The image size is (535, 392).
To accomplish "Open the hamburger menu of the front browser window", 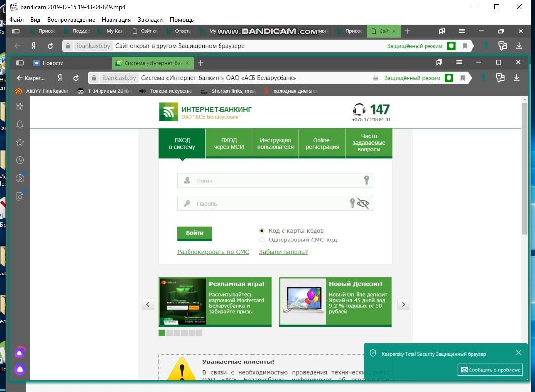I will [x=459, y=62].
